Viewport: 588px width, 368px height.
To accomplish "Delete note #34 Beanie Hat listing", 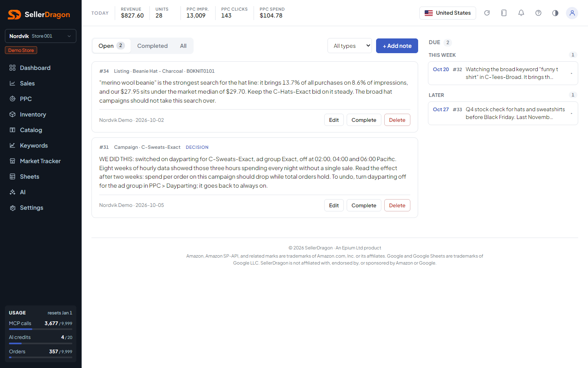I will click(397, 120).
